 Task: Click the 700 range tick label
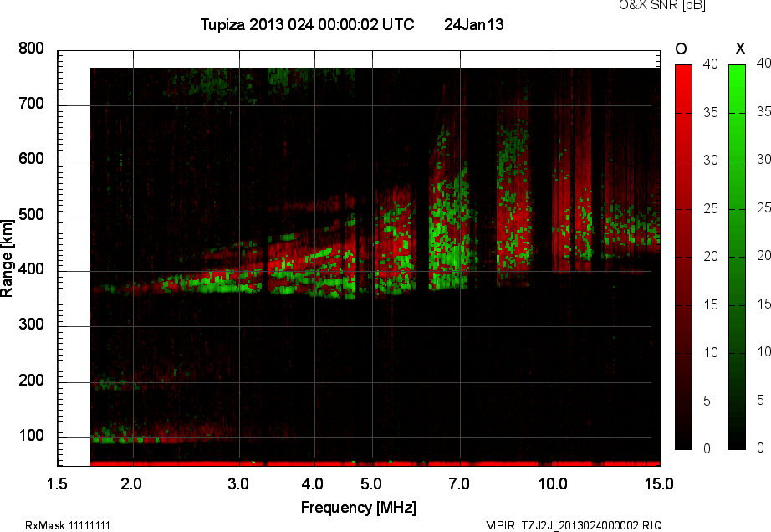32,103
